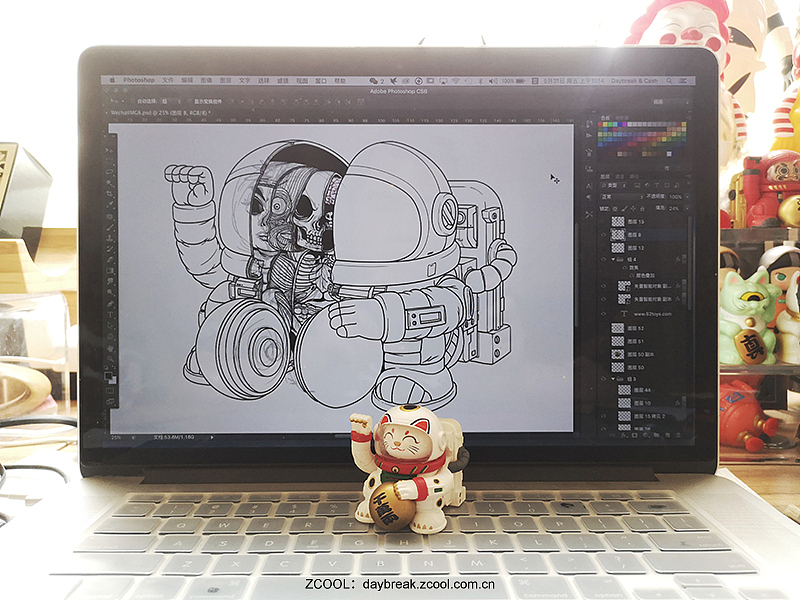Open the 视图 (View) menu

(302, 81)
